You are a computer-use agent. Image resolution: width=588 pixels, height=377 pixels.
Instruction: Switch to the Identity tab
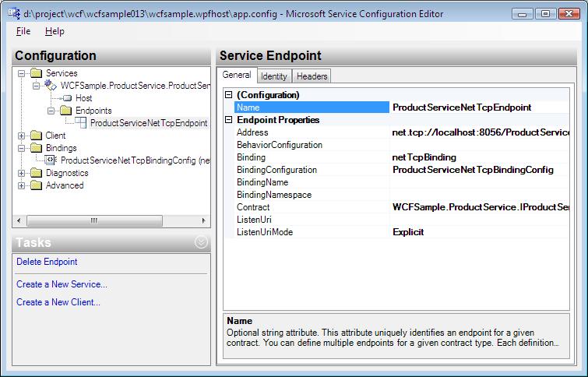(273, 76)
